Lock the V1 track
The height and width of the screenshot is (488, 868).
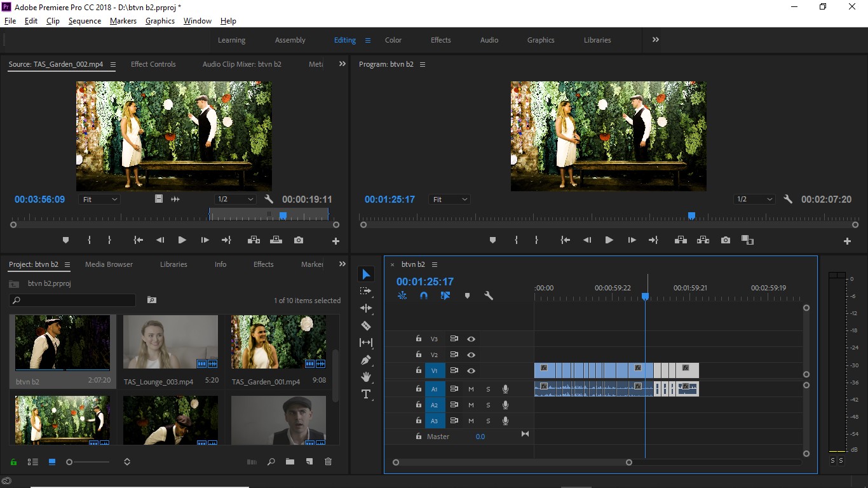point(418,370)
